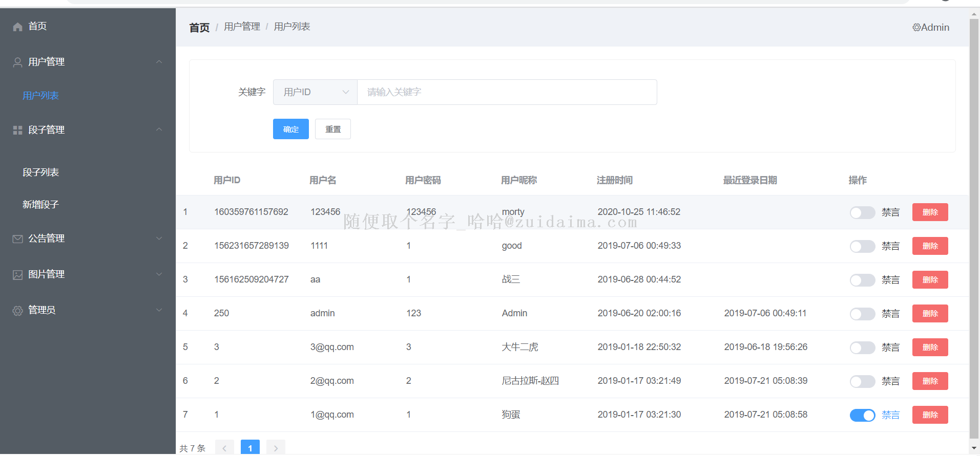Screen dimensions: 980x456
Task: Click the 重置 button
Action: click(333, 129)
